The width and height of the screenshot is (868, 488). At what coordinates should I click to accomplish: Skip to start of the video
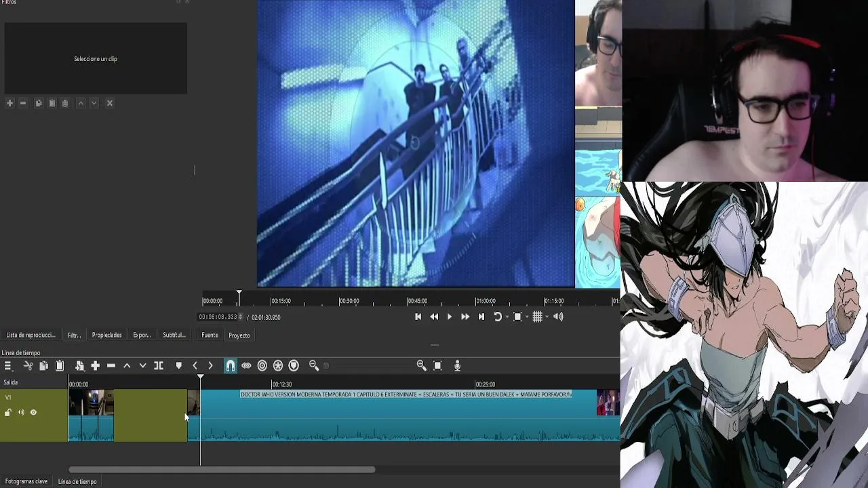tap(418, 317)
